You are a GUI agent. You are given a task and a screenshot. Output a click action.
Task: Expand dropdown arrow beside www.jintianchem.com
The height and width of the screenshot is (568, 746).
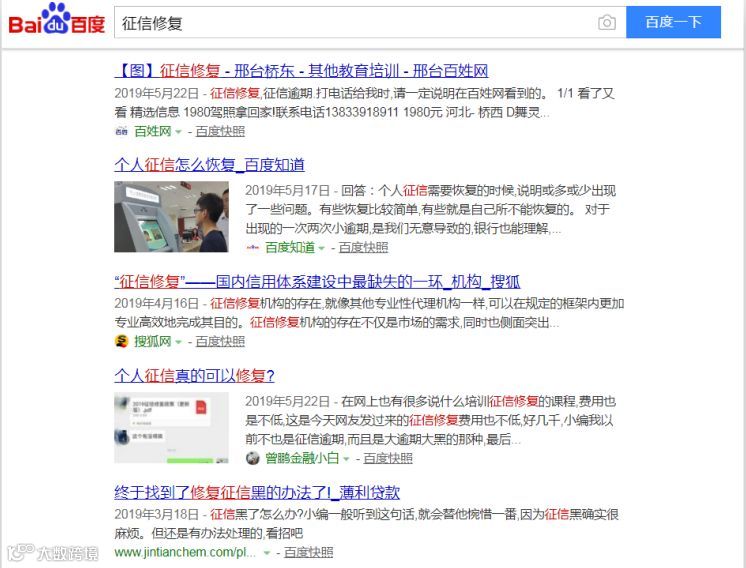[x=267, y=553]
